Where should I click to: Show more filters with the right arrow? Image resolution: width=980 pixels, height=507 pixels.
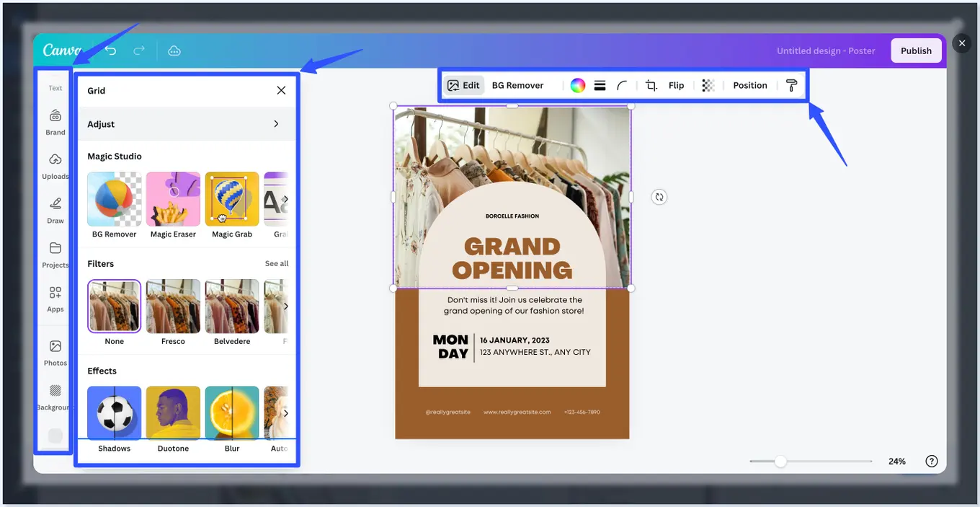[285, 307]
